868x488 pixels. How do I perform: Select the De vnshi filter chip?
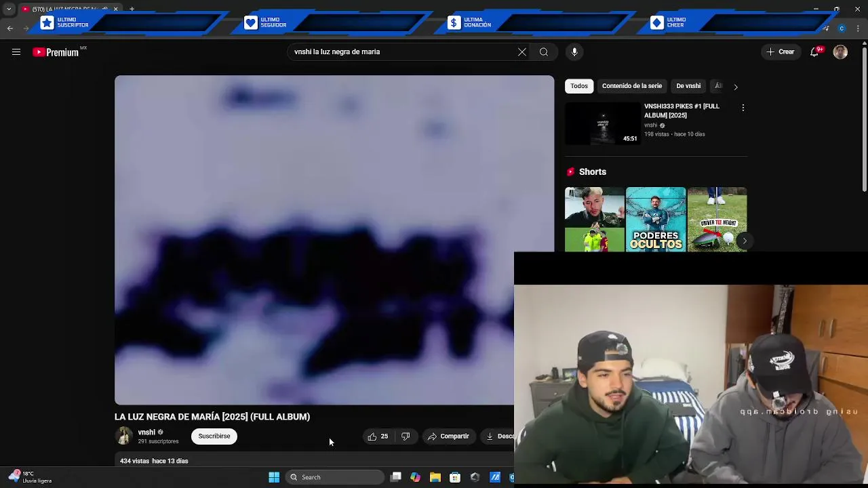click(x=688, y=86)
